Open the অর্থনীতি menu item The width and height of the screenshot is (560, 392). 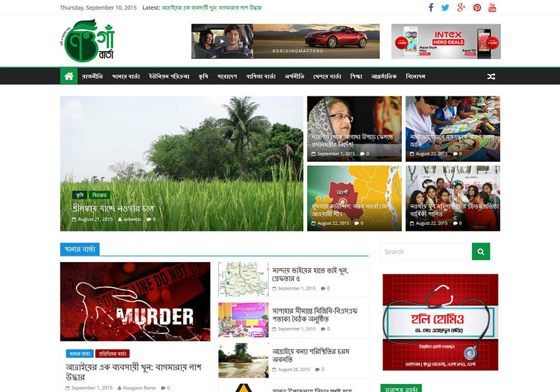[294, 77]
